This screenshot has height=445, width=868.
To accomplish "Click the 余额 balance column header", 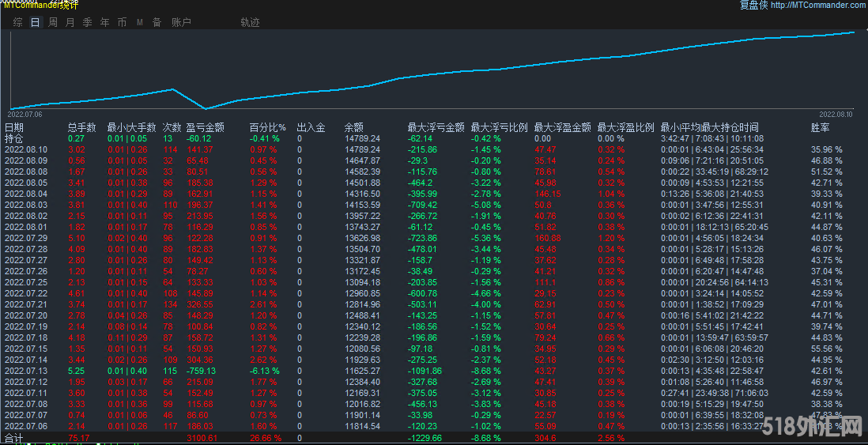I will pos(353,127).
